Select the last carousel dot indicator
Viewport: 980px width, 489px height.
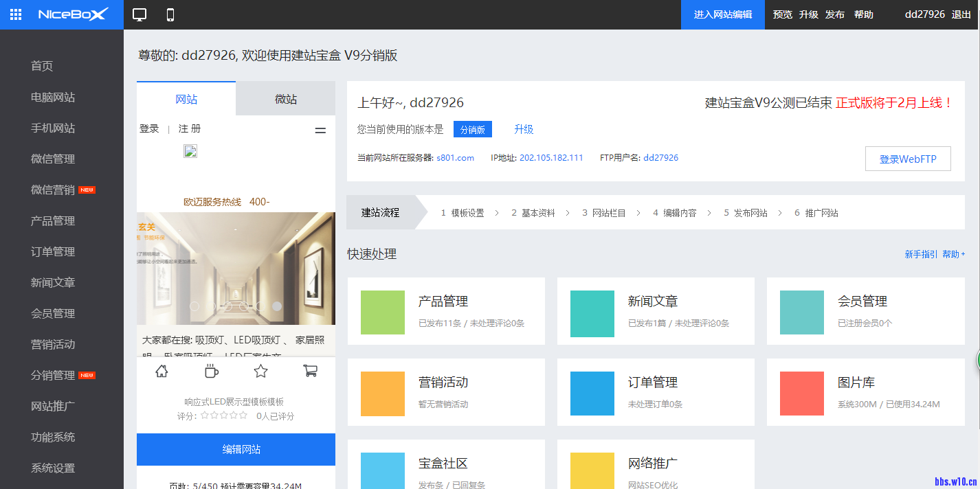pos(277,306)
